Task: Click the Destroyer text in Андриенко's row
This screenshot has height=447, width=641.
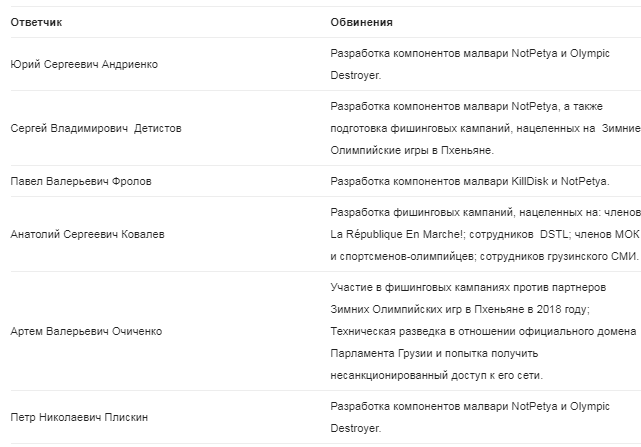Action: point(356,75)
